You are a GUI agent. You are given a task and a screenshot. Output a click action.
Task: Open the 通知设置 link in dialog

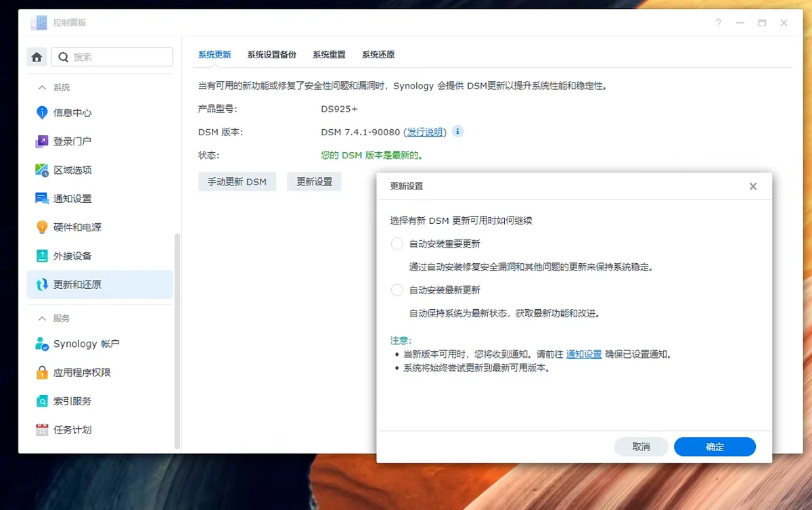tap(584, 354)
